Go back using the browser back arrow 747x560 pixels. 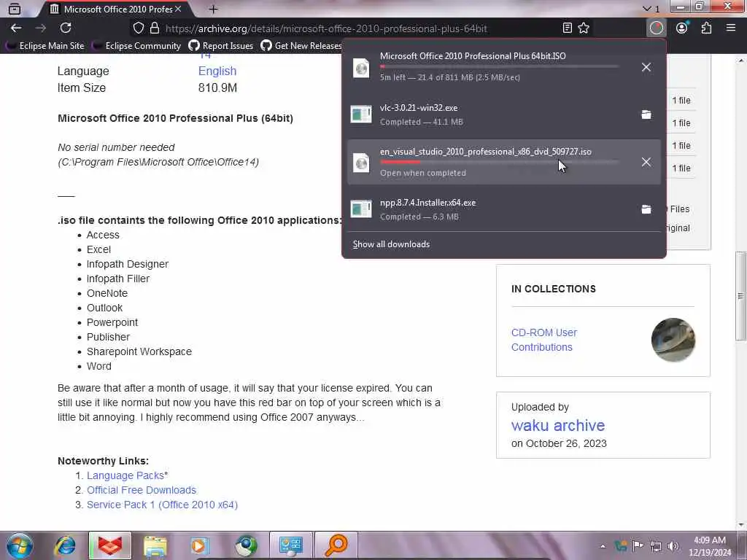tap(16, 28)
